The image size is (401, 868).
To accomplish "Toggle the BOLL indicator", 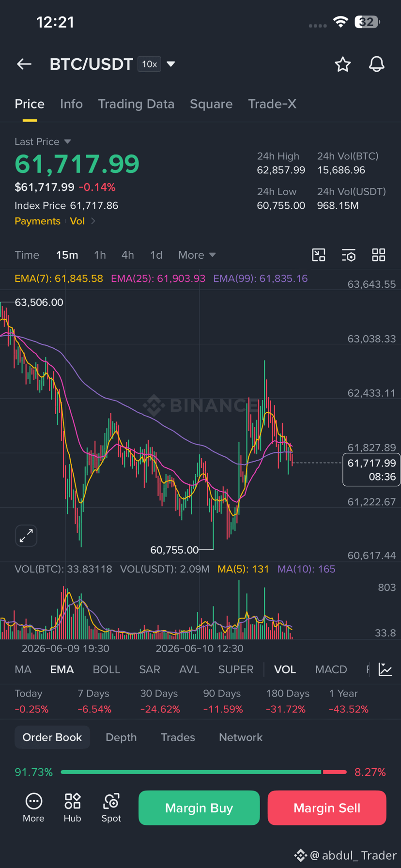I will point(107,669).
